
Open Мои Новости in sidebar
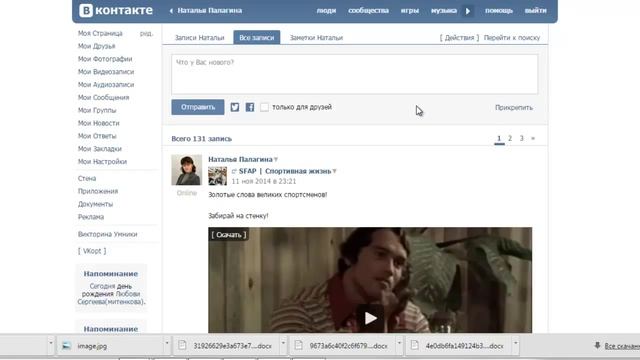click(98, 123)
